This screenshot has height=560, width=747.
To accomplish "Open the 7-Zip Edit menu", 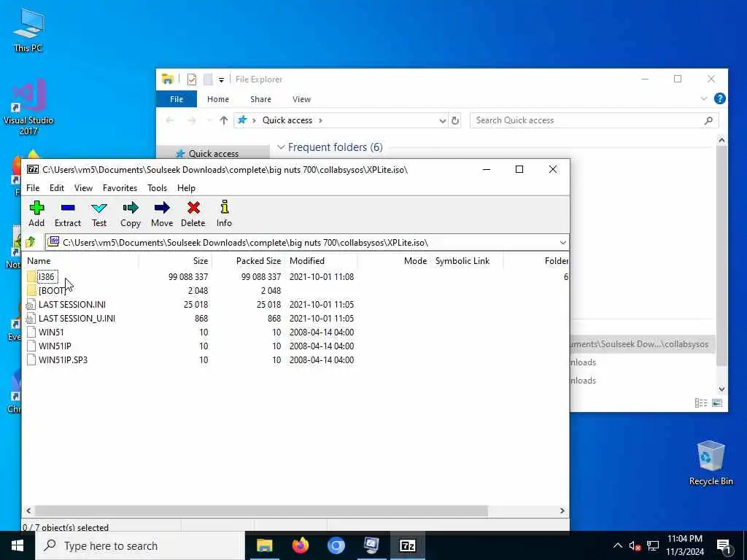I will tap(57, 187).
